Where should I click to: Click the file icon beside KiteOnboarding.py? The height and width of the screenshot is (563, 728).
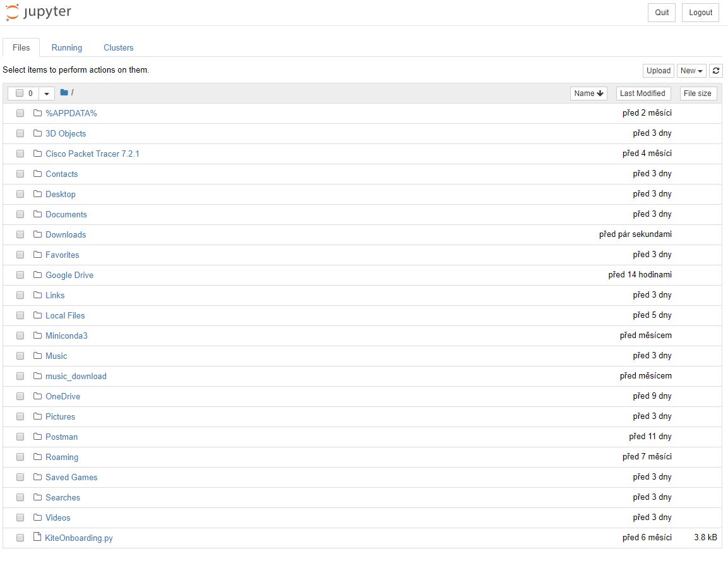point(37,537)
